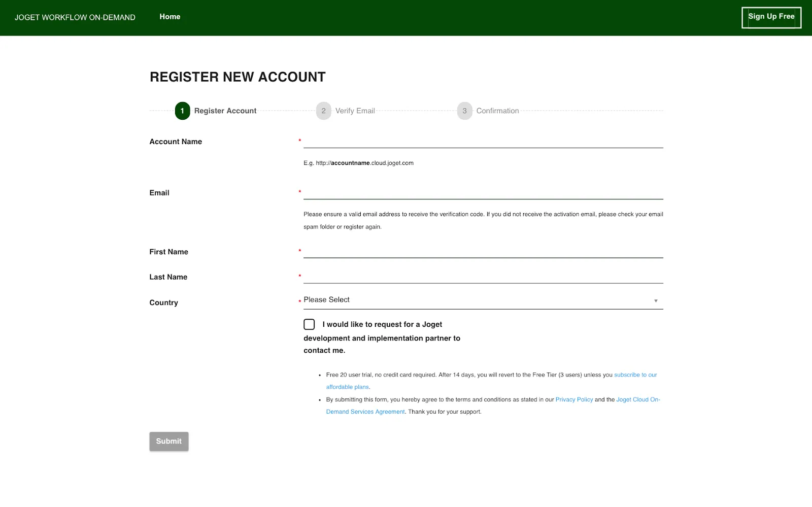The width and height of the screenshot is (812, 507).
Task: Click the step 1 Register Account circle
Action: tap(182, 111)
